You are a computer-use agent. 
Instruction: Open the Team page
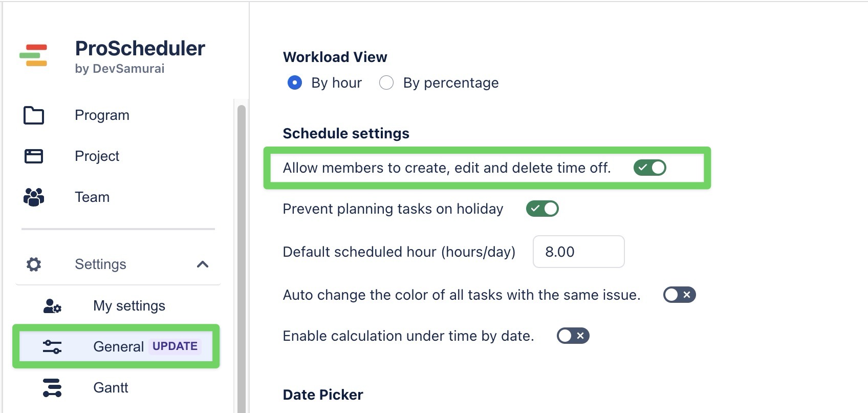tap(92, 197)
